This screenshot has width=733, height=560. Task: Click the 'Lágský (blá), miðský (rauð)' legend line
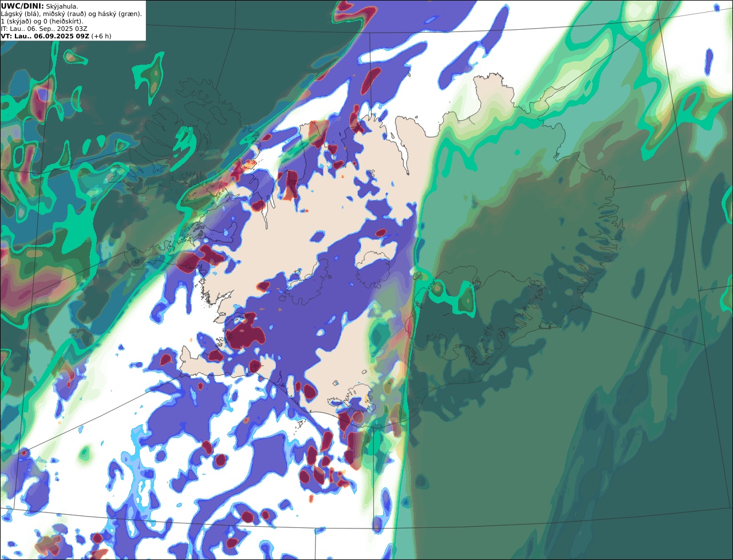pyautogui.click(x=72, y=14)
